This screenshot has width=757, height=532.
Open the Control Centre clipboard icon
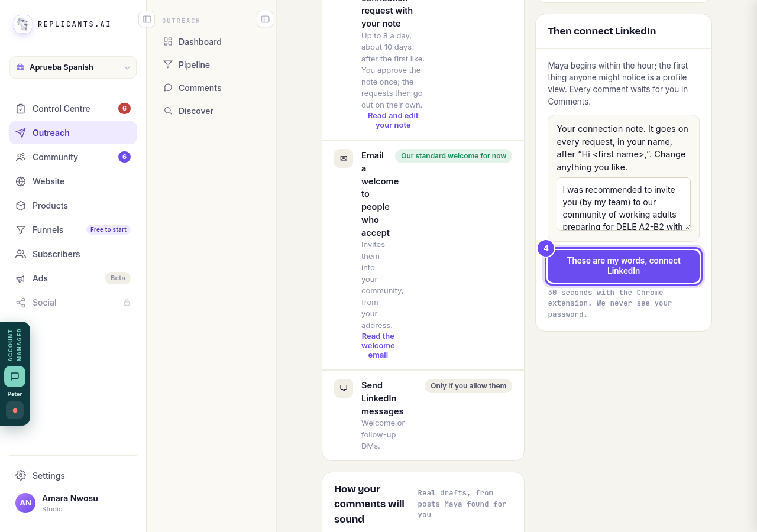21,109
